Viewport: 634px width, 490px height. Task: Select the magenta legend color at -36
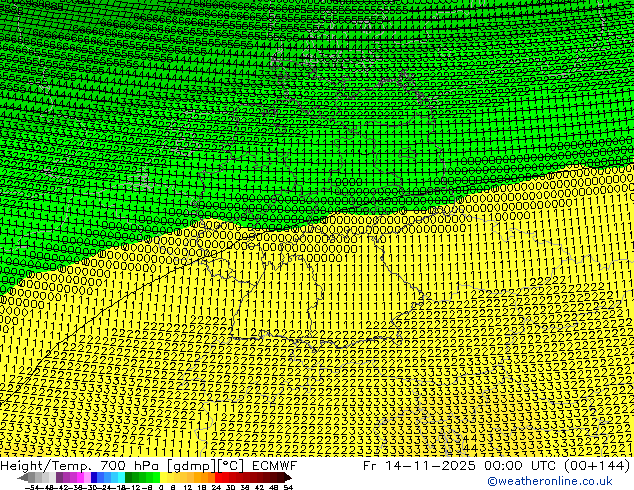[80, 477]
